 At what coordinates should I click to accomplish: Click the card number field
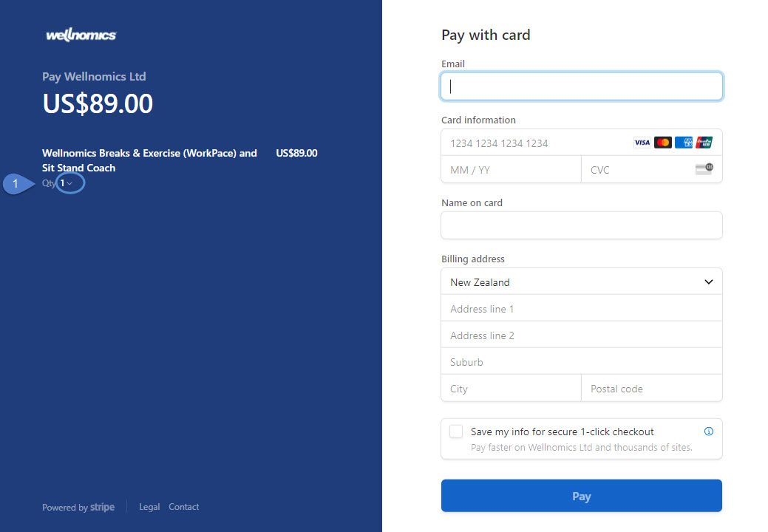(x=532, y=143)
